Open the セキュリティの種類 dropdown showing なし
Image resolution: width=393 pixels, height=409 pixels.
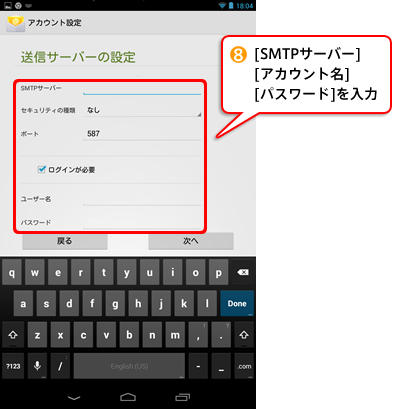(142, 110)
